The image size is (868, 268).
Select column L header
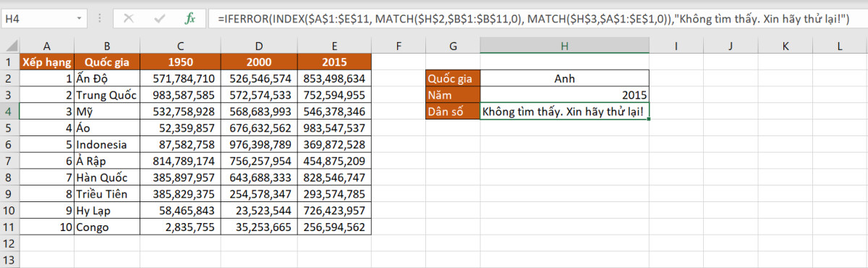click(840, 46)
